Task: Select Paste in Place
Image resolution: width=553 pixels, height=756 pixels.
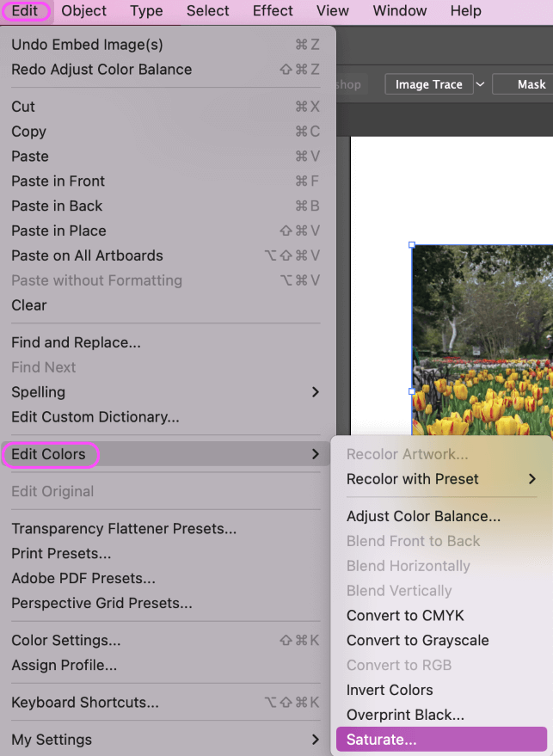Action: pyautogui.click(x=58, y=230)
